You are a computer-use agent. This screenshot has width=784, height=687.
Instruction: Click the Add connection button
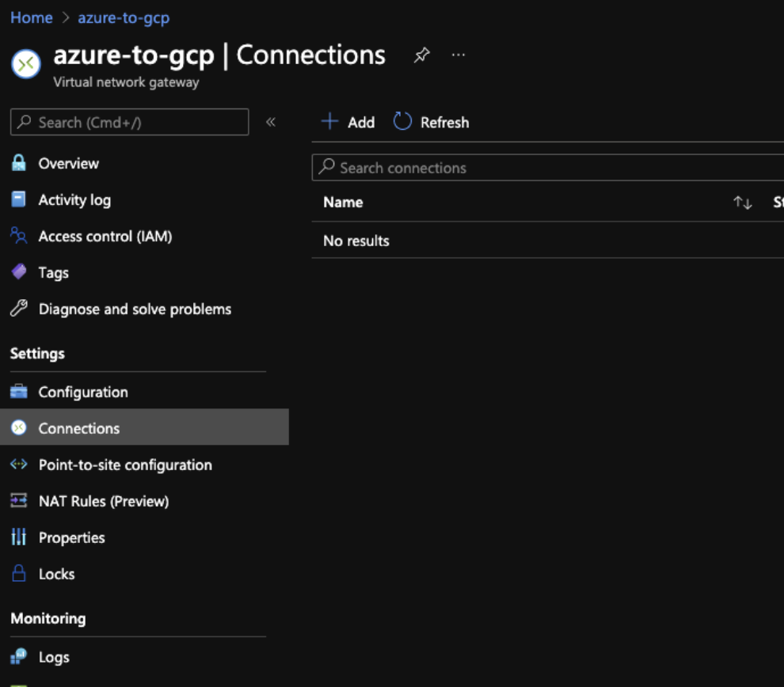click(x=348, y=122)
